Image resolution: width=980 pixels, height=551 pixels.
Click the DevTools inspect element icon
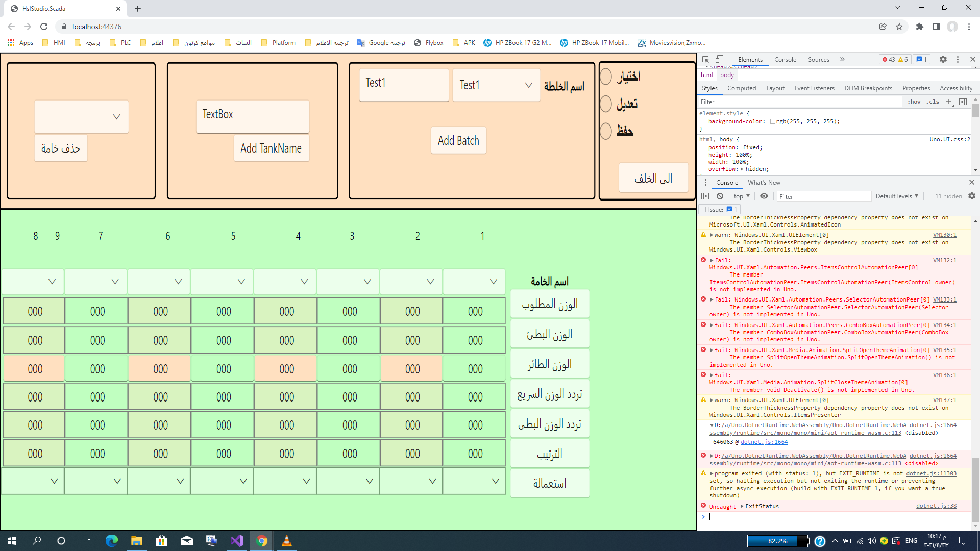point(706,59)
